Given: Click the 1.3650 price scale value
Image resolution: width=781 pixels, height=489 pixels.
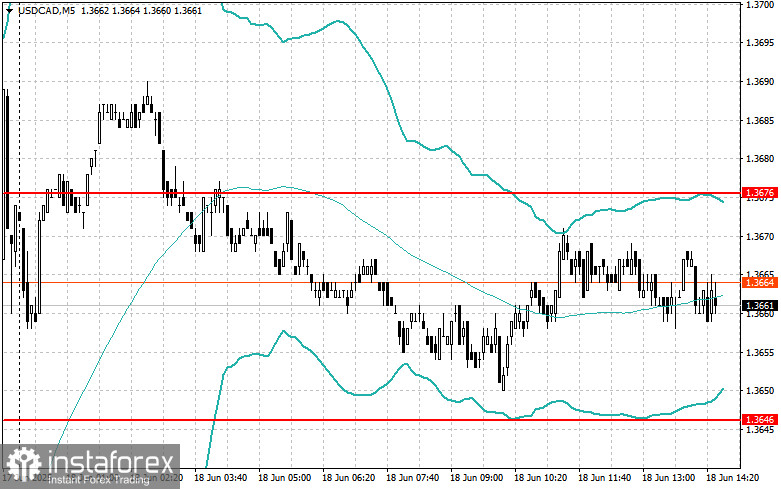Looking at the screenshot, I should click(760, 391).
